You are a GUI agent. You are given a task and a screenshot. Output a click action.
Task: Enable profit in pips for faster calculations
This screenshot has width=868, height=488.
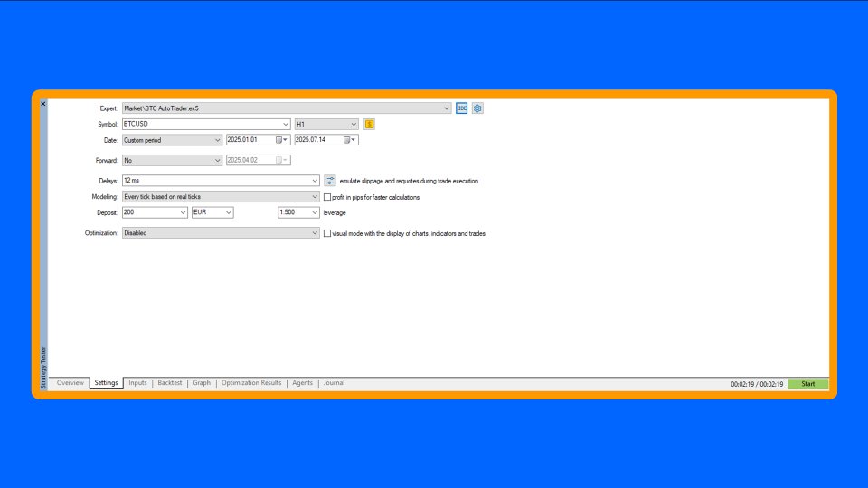point(327,197)
